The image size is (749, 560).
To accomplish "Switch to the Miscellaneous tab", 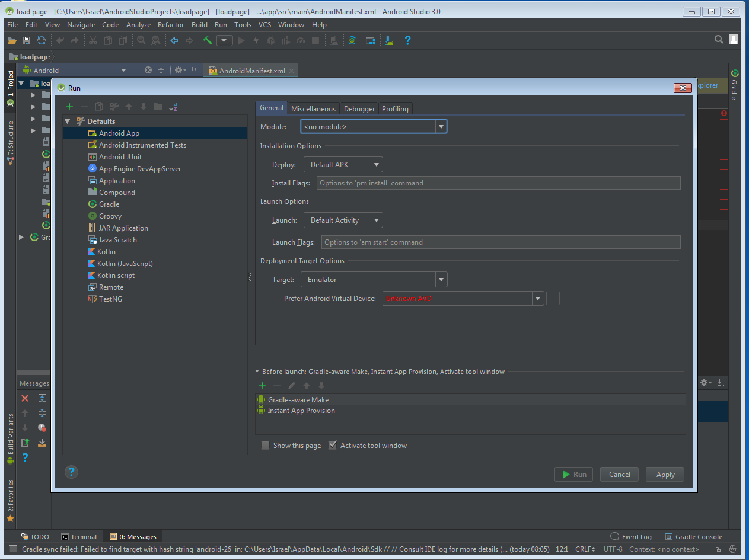I will [x=313, y=109].
